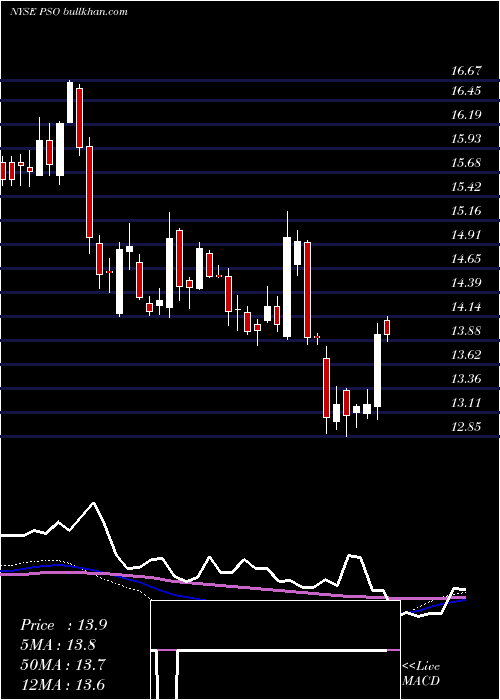
Task: Click the 13.88 price axis label
Action: tap(466, 331)
